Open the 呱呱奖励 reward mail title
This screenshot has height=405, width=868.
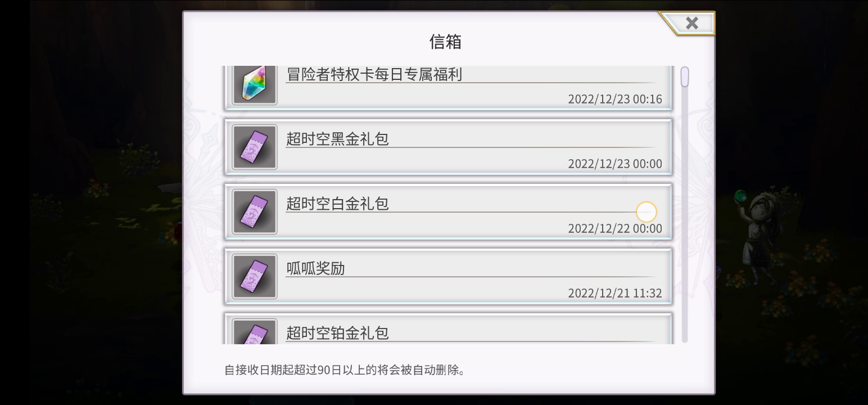click(315, 268)
